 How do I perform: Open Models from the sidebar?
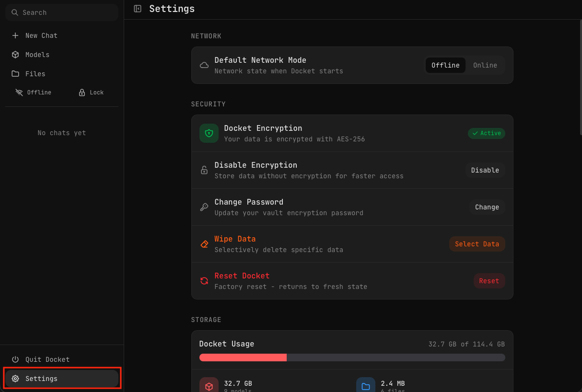coord(37,55)
